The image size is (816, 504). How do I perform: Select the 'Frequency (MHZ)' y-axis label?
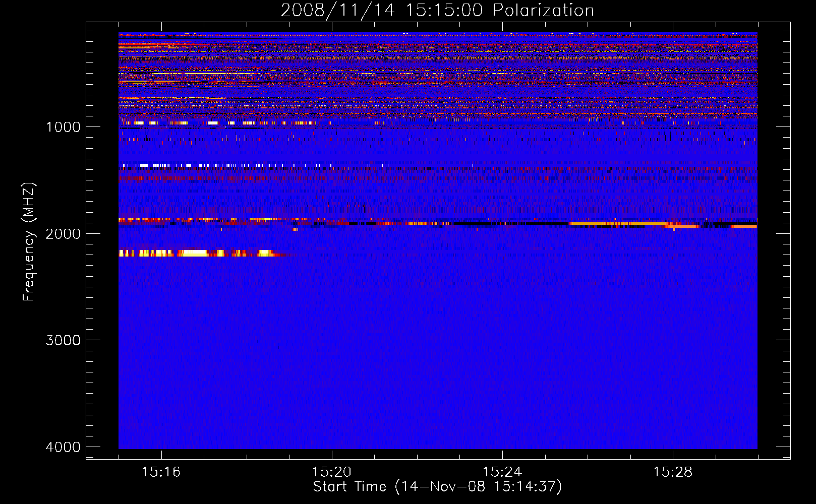coord(29,242)
